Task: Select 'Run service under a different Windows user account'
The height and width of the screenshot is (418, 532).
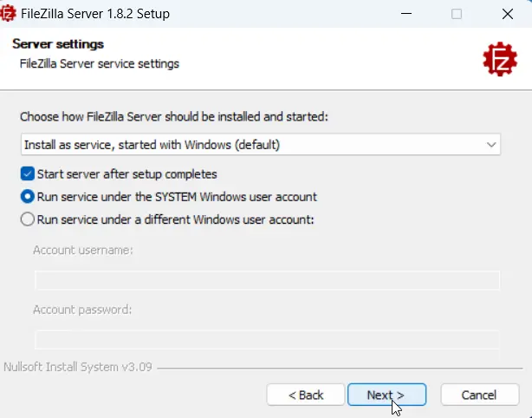Action: coord(28,219)
